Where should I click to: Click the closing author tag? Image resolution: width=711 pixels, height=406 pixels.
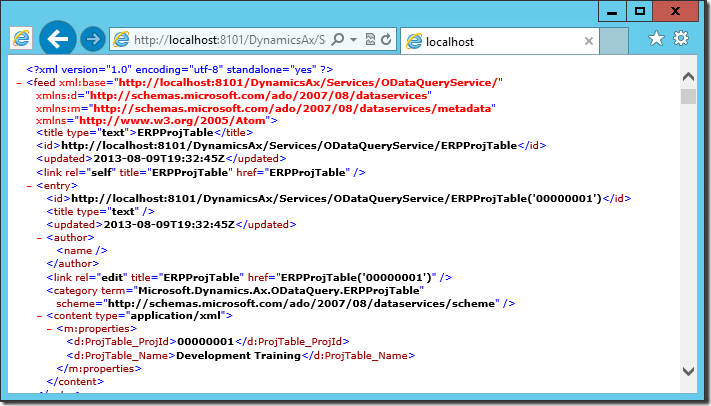(x=73, y=264)
